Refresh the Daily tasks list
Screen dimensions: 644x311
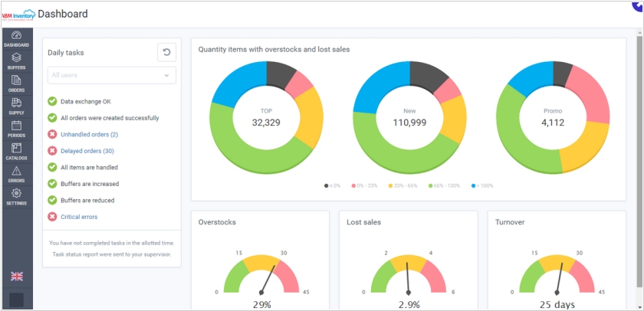[166, 52]
